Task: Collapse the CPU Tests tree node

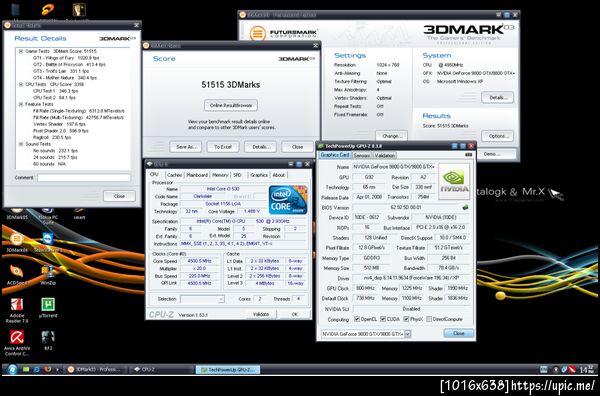Action: pyautogui.click(x=21, y=84)
